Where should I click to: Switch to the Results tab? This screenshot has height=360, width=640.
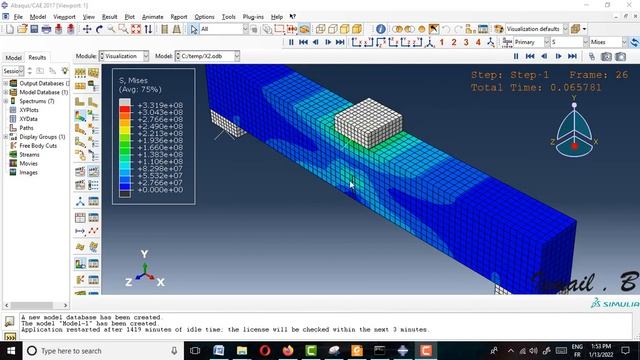pos(37,58)
